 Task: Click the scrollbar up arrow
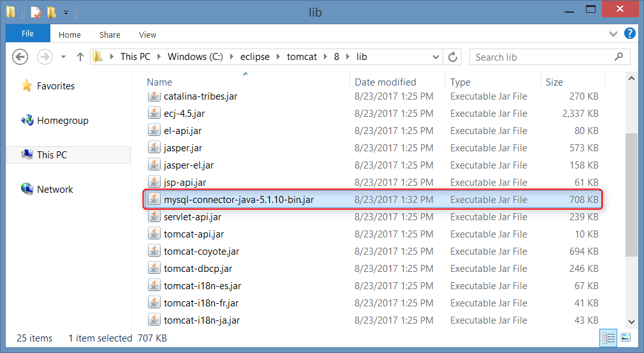631,78
